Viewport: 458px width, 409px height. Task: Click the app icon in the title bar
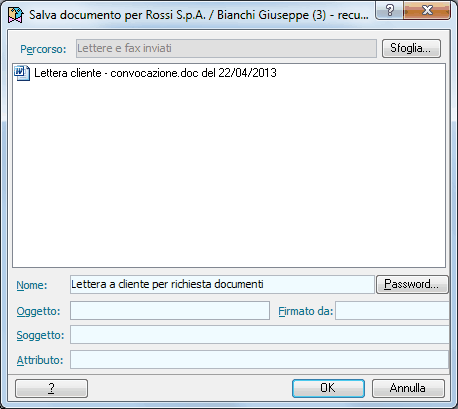16,15
